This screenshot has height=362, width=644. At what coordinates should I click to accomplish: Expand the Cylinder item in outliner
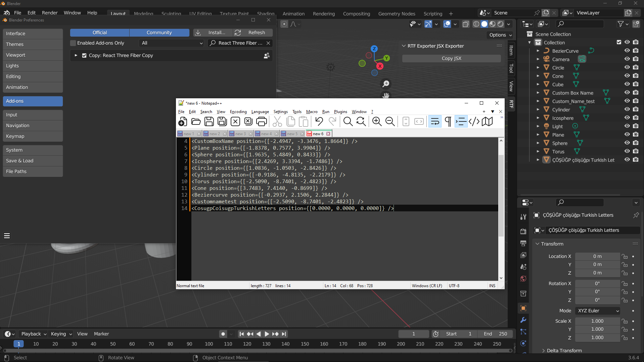pos(538,110)
